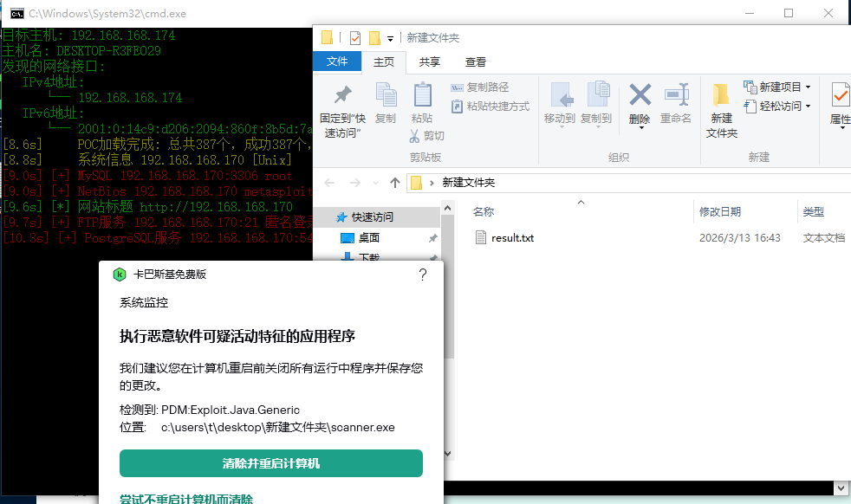Screen dimensions: 851x504
Task: Click the Up one level arrow
Action: pyautogui.click(x=395, y=183)
